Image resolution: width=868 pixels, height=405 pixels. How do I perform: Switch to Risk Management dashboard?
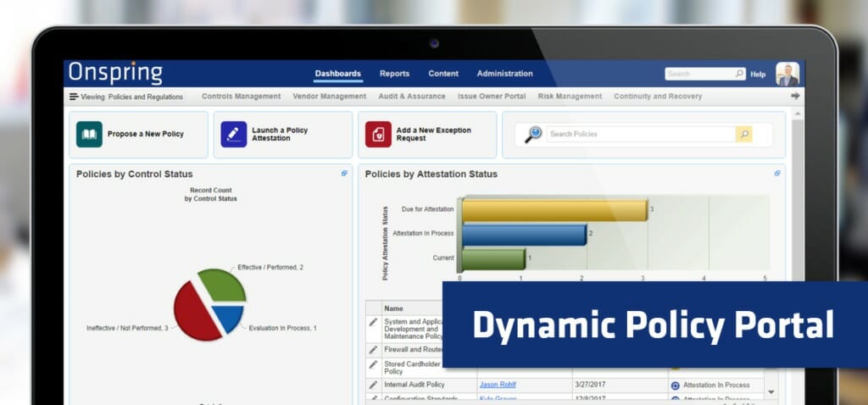[570, 97]
